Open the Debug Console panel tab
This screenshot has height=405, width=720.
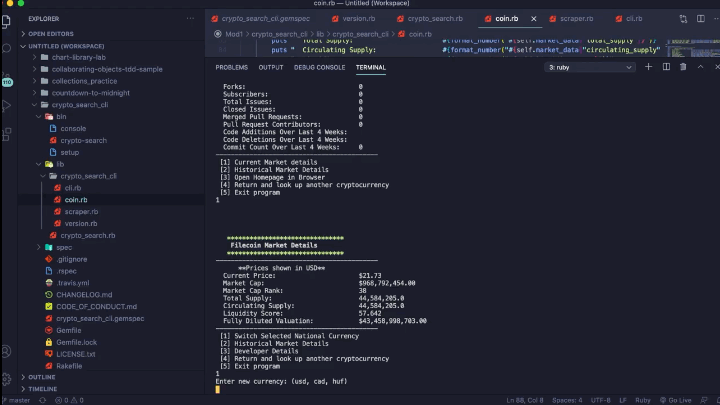(x=319, y=68)
